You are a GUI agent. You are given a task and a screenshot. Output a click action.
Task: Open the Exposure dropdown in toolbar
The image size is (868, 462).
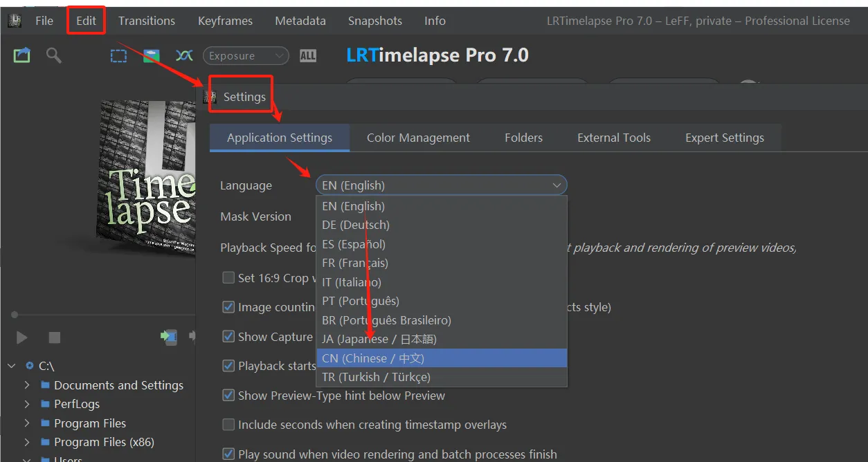(246, 56)
